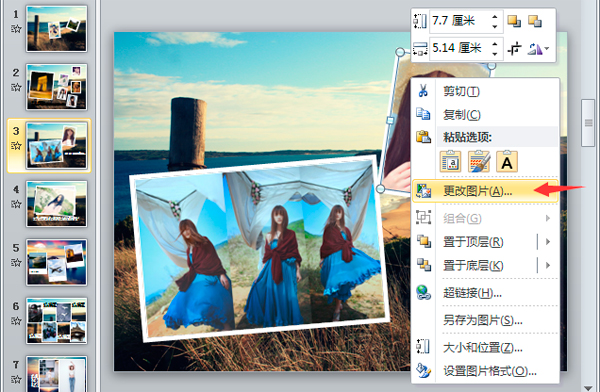Click the top-left rotation handle of selected picture

(399, 52)
